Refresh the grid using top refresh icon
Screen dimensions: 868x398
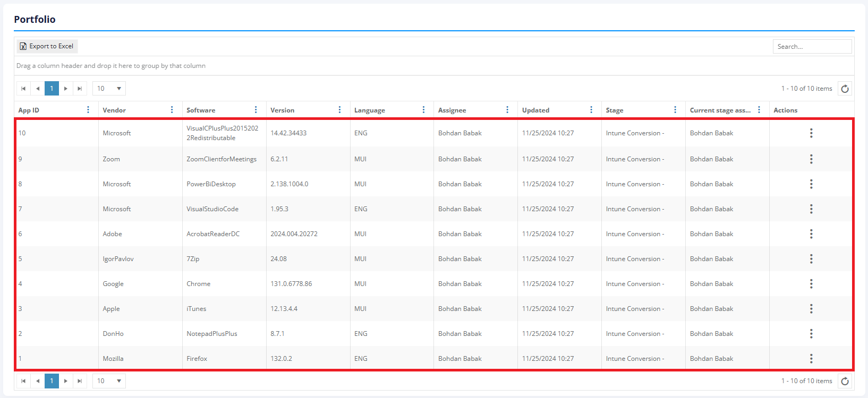(x=845, y=89)
